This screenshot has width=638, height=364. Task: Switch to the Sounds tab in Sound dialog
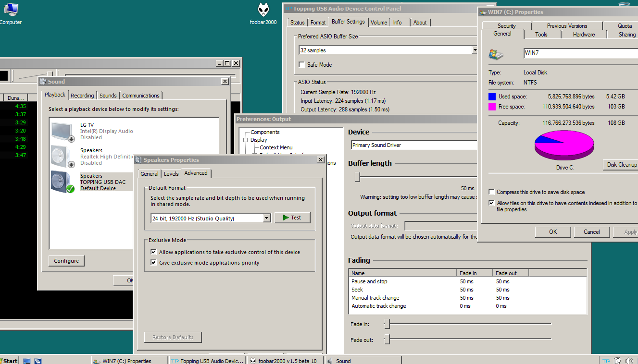pos(108,96)
